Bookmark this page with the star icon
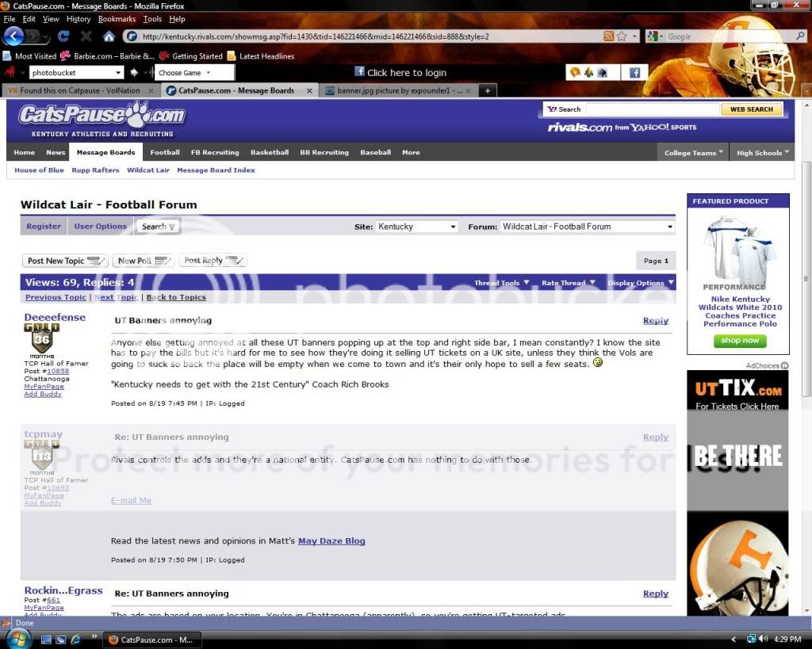 tap(622, 36)
